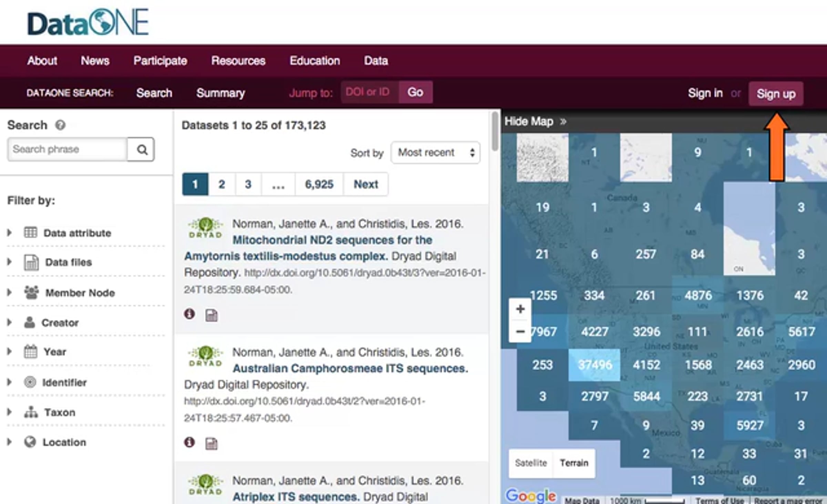Click the search magnifier icon button

click(141, 150)
